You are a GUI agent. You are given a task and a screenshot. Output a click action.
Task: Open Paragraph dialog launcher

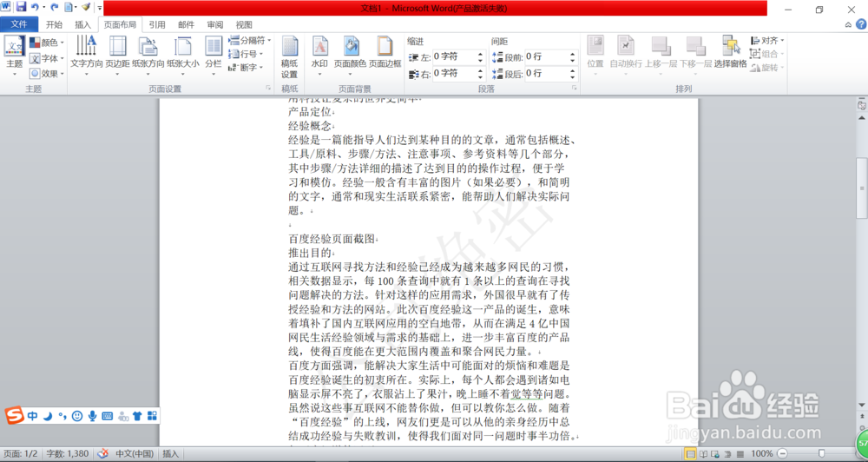click(574, 88)
